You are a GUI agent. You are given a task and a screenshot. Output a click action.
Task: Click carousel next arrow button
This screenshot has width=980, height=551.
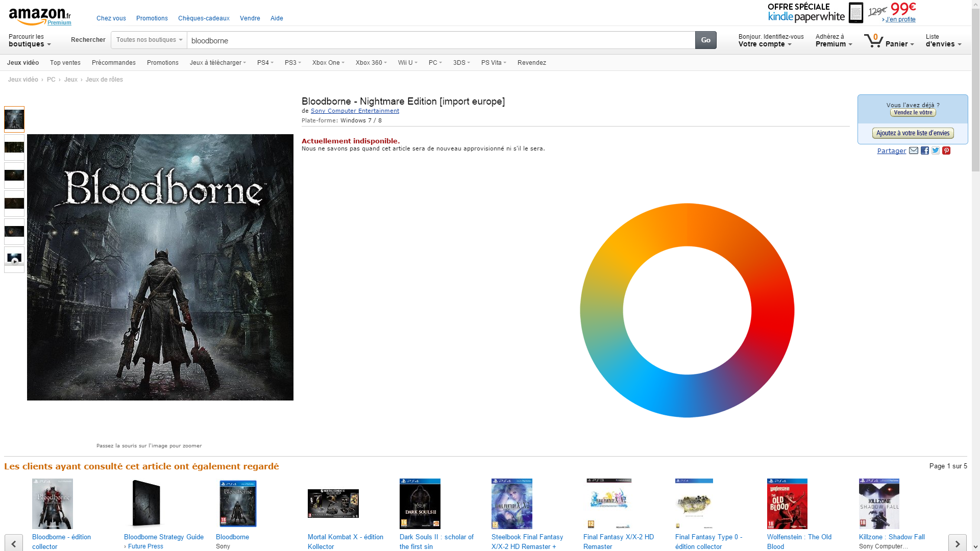point(958,544)
